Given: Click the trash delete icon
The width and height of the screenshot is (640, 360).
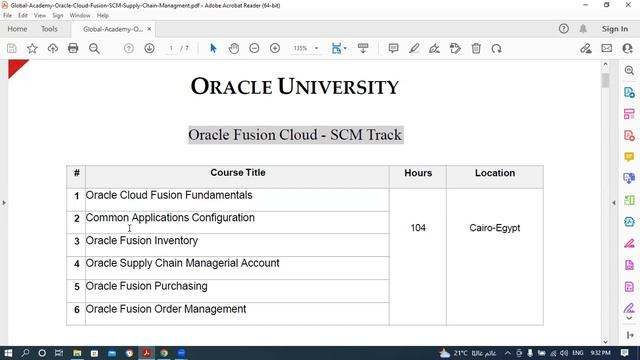Looking at the screenshot, I should tap(476, 49).
